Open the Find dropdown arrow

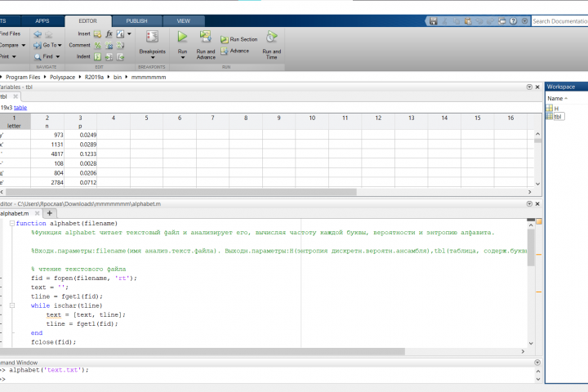pos(58,56)
